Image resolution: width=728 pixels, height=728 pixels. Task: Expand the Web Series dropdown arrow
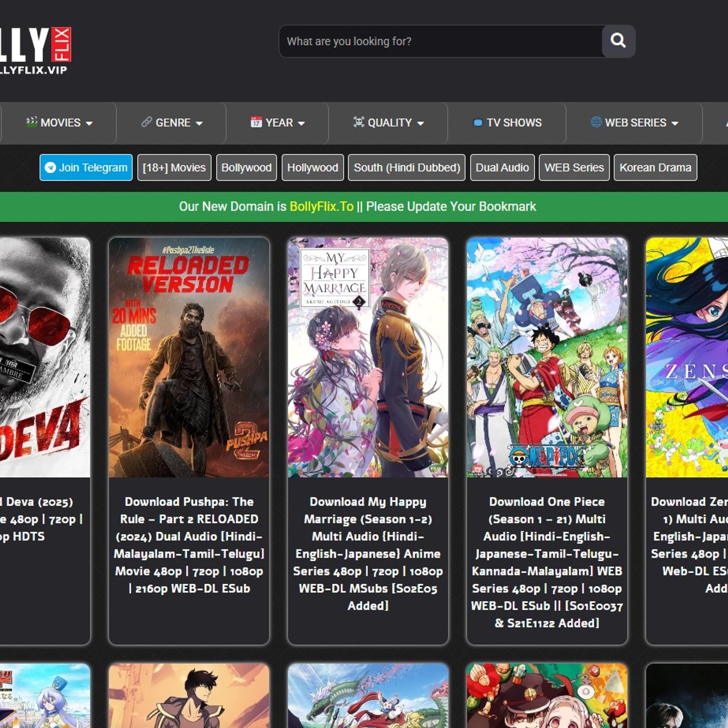pyautogui.click(x=675, y=123)
